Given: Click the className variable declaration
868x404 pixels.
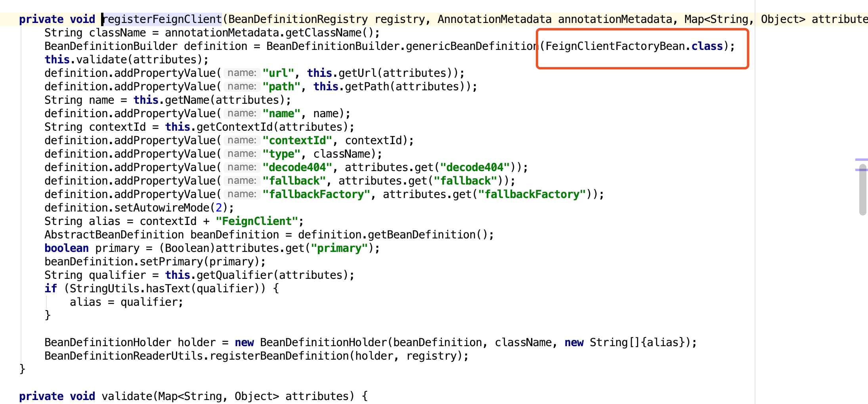Looking at the screenshot, I should [117, 32].
